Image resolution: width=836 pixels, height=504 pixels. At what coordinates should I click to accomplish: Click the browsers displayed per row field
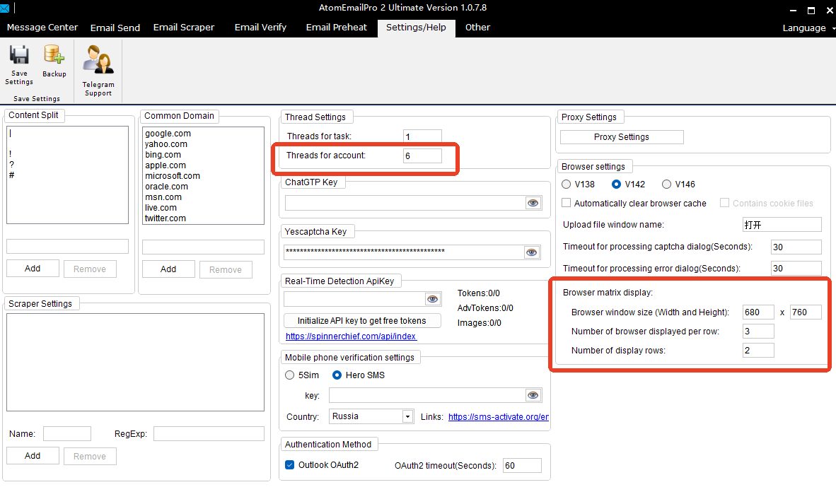pos(758,332)
